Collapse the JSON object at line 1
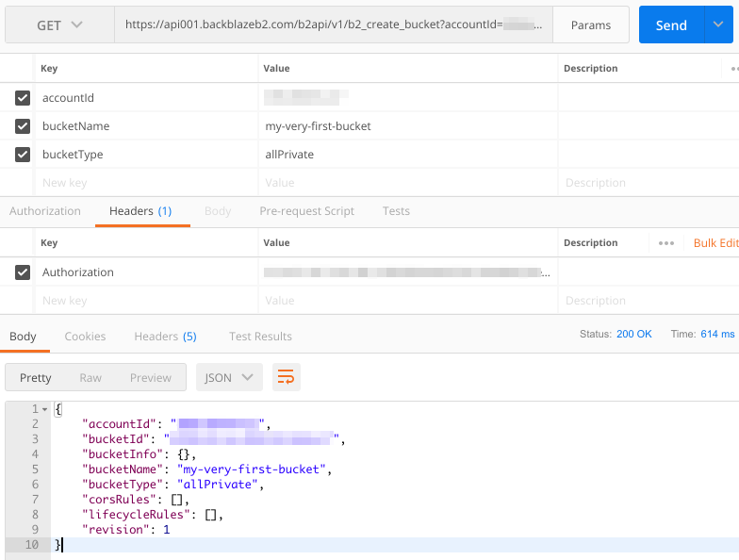739x560 pixels. tap(45, 409)
